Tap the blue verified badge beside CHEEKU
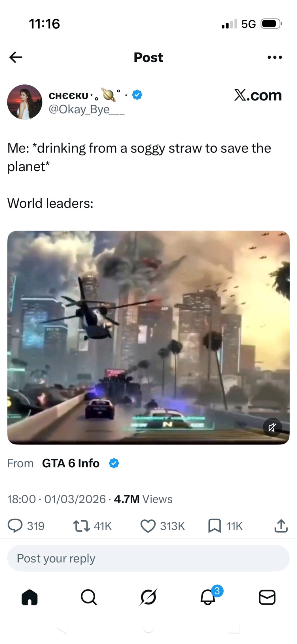This screenshot has width=297, height=644. click(137, 95)
